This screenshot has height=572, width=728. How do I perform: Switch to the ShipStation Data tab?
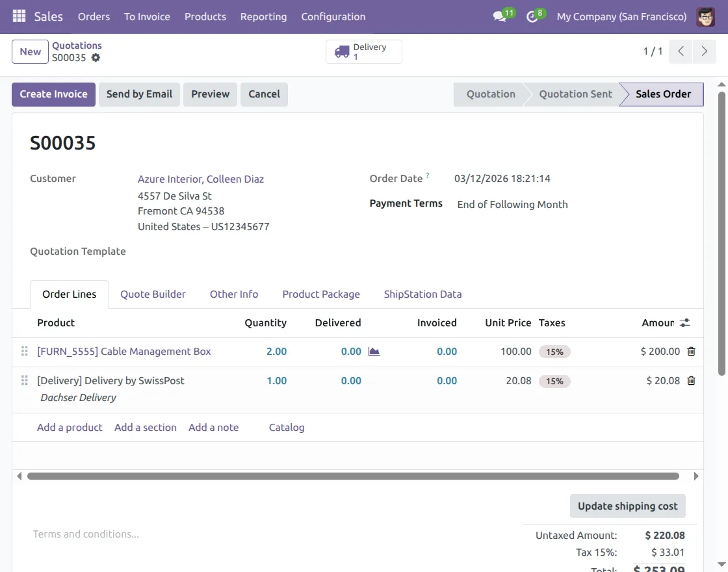(x=422, y=294)
